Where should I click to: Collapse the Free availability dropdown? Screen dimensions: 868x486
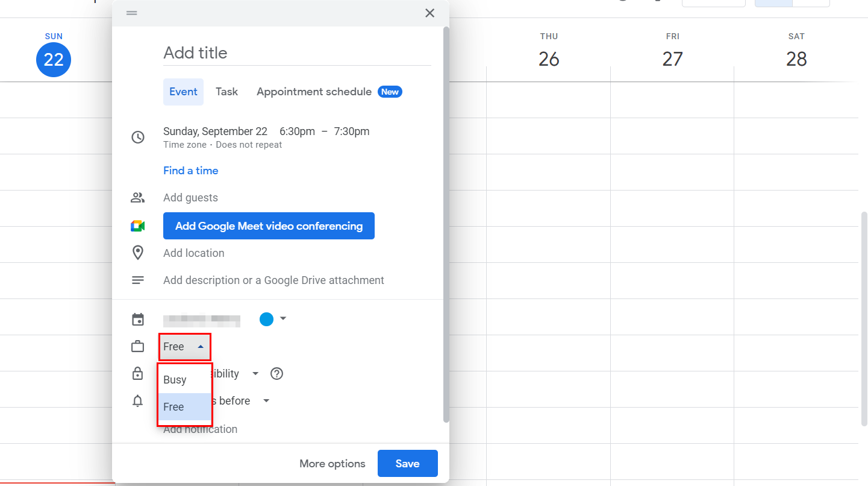184,347
